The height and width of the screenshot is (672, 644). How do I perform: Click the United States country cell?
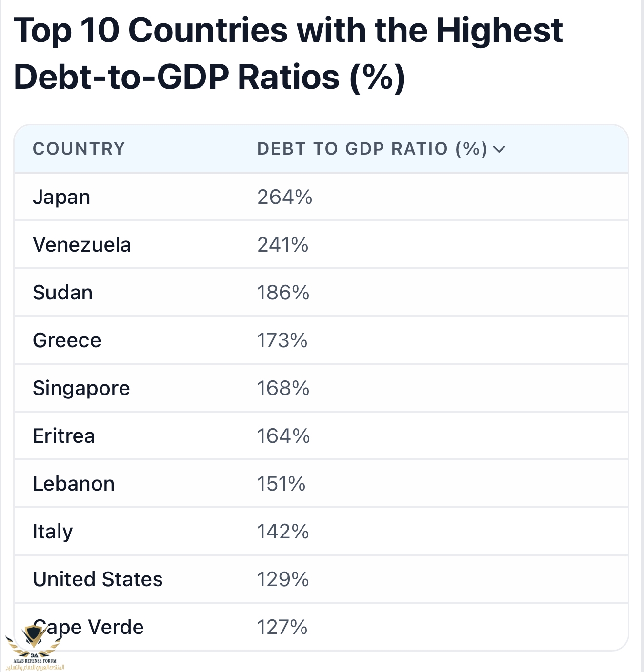pyautogui.click(x=98, y=579)
